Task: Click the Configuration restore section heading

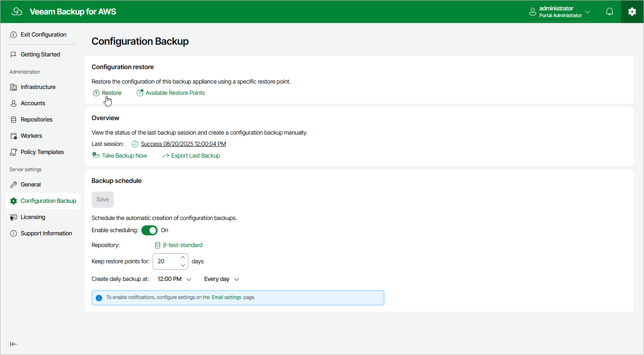Action: pyautogui.click(x=123, y=67)
